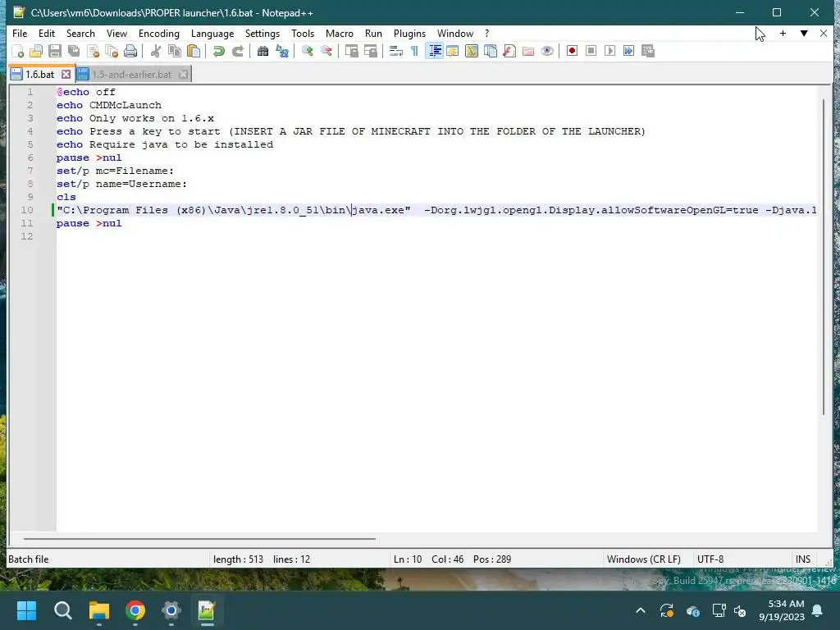Toggle show all characters pilcrow icon

(414, 51)
